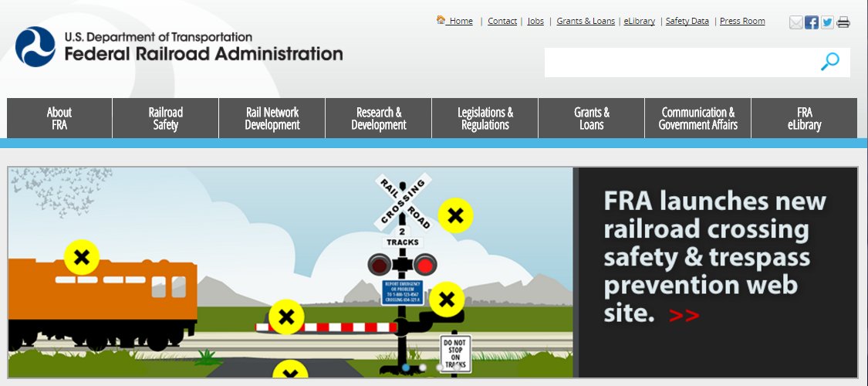Screen dimensions: 868x386
Task: Open the Railroad Safety menu
Action: (x=166, y=118)
